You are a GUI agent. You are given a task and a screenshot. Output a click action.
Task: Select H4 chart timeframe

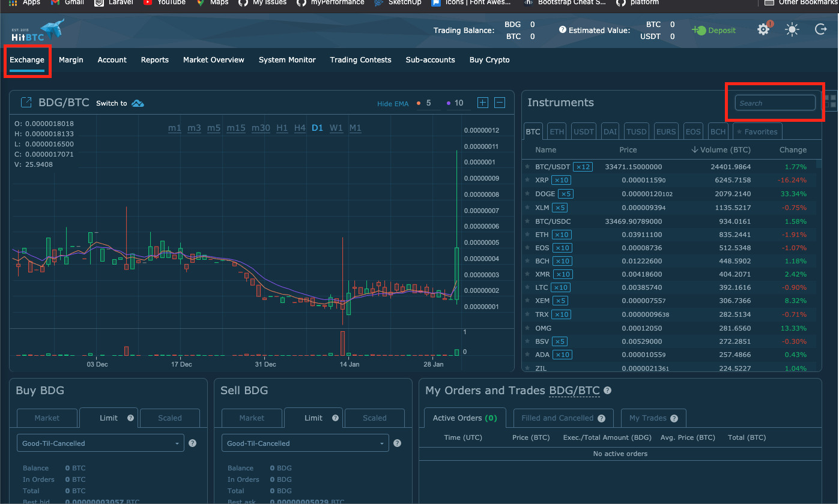300,128
